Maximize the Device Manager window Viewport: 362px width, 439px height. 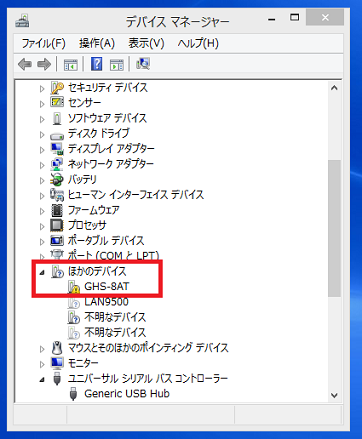click(294, 18)
